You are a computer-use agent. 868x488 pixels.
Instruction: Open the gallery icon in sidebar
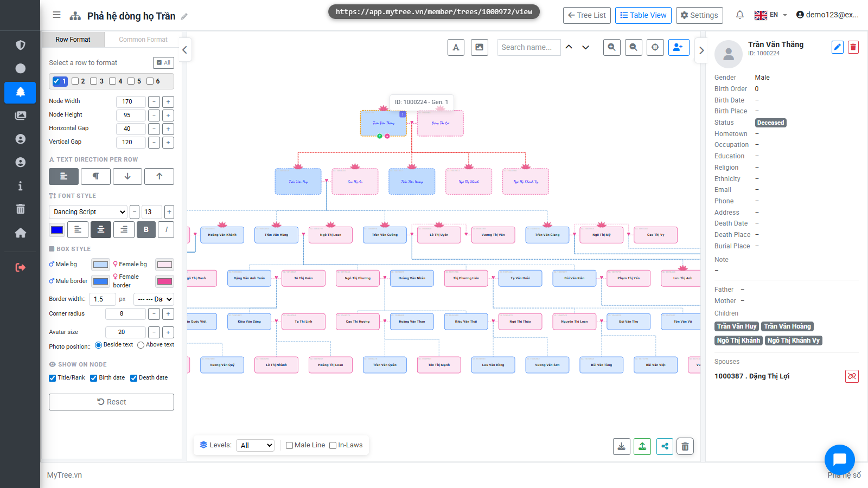point(20,115)
